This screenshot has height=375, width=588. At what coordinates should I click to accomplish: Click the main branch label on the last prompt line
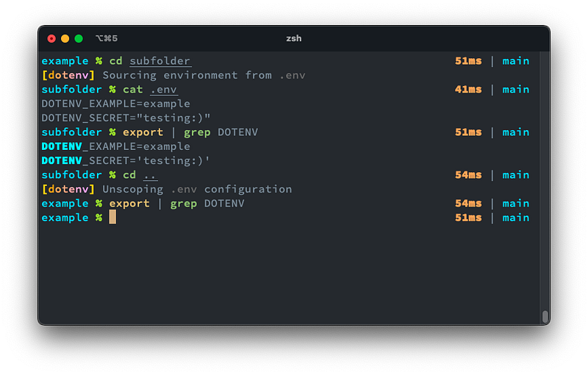515,218
